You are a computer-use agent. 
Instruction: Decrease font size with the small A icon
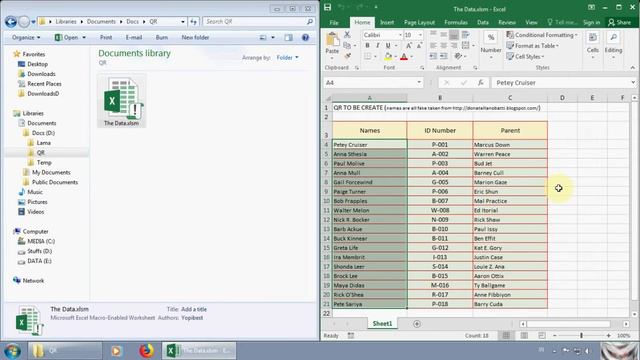pyautogui.click(x=419, y=45)
